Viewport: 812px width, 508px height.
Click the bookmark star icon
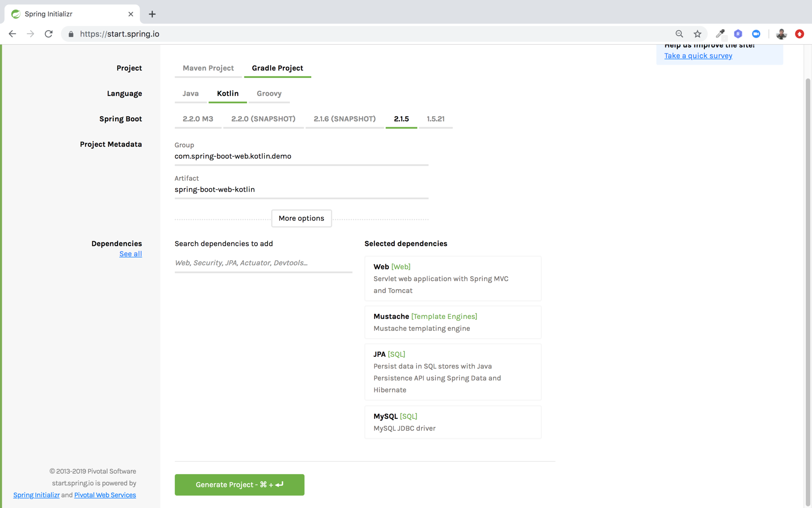click(697, 34)
